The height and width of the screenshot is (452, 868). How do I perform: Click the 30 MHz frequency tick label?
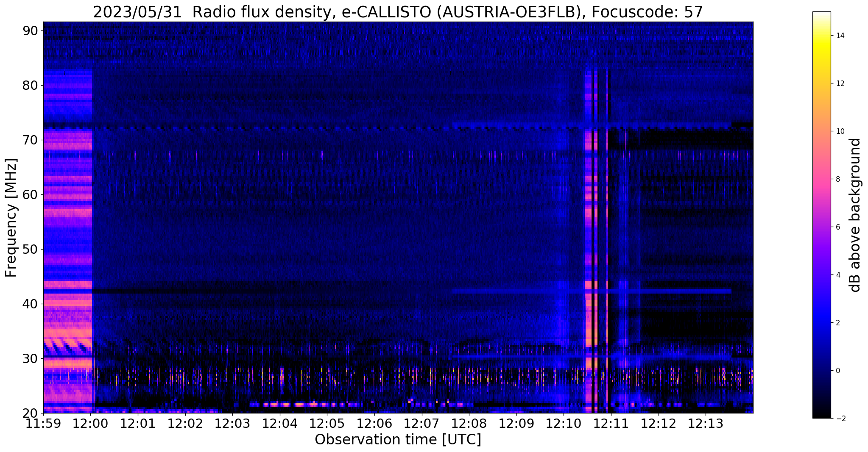[x=30, y=359]
